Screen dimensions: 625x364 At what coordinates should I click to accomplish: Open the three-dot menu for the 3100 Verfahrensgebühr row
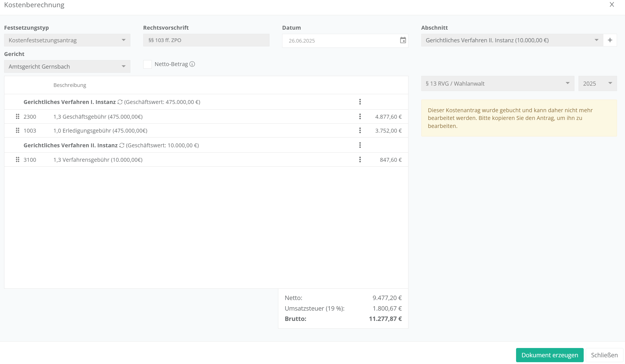tap(360, 160)
